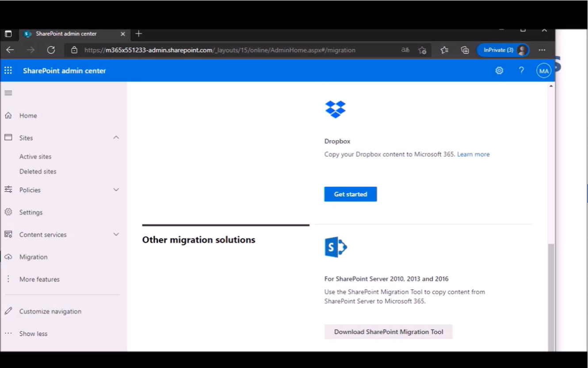Viewport: 588px width, 368px height.
Task: Open the Microsoft 365 app launcher waffle icon
Action: click(x=8, y=71)
